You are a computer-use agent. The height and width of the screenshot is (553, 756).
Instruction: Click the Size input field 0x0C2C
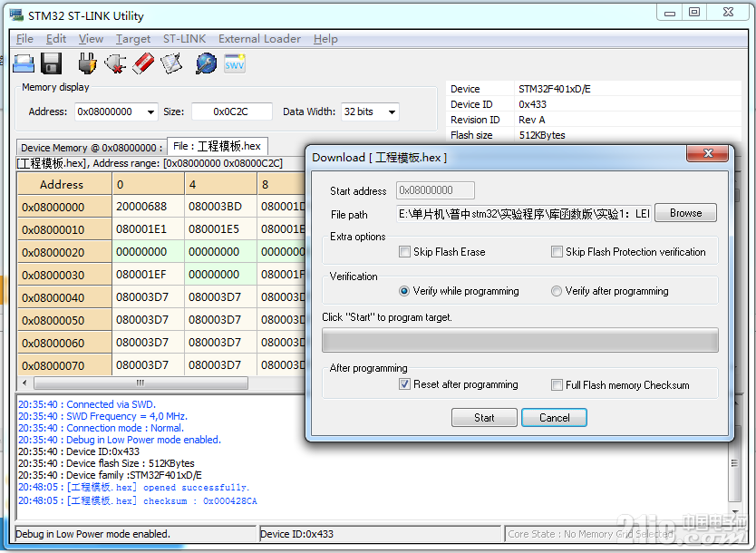tap(231, 112)
